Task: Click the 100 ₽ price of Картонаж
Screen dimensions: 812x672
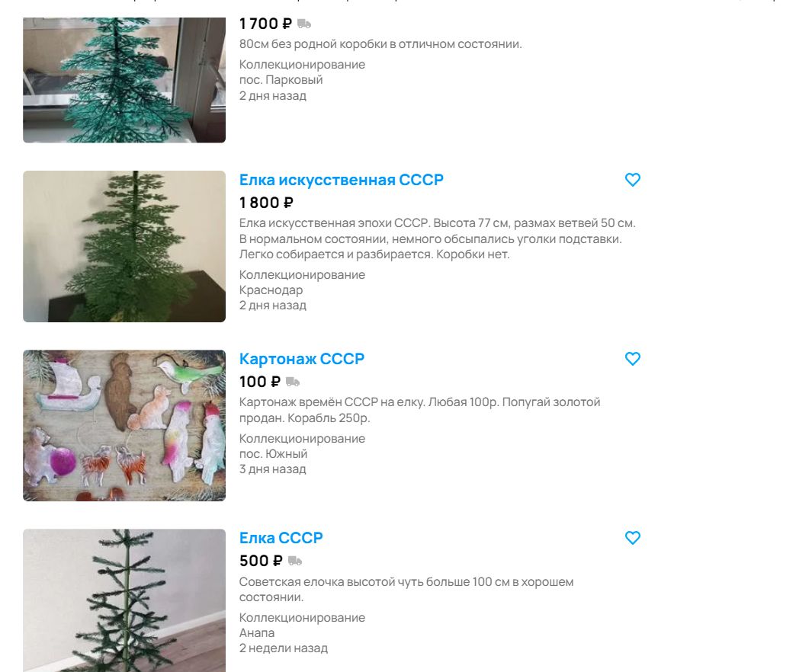Action: point(260,382)
